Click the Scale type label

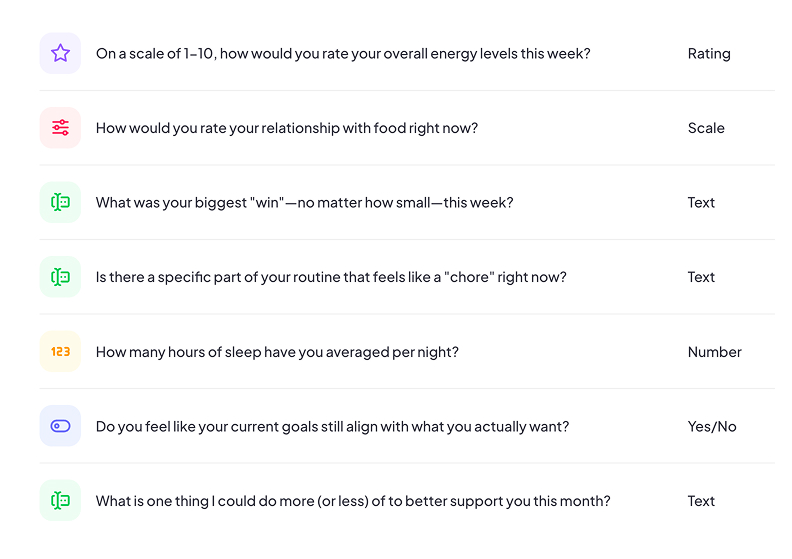706,128
